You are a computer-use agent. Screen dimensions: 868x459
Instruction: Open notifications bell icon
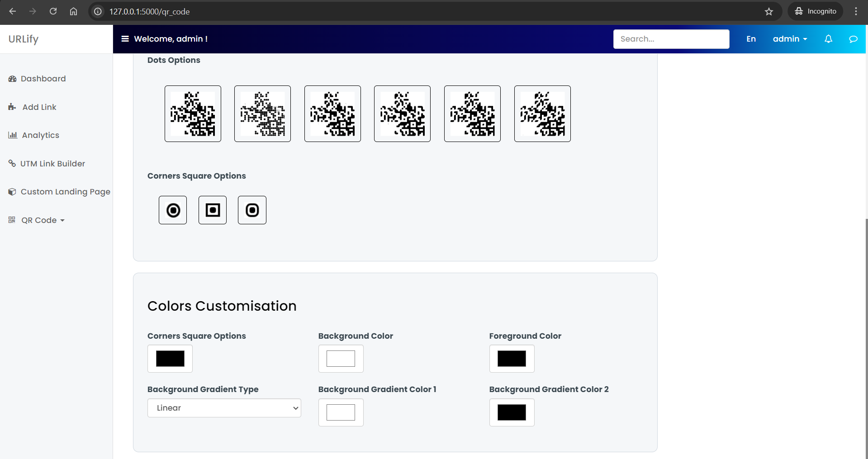[828, 39]
